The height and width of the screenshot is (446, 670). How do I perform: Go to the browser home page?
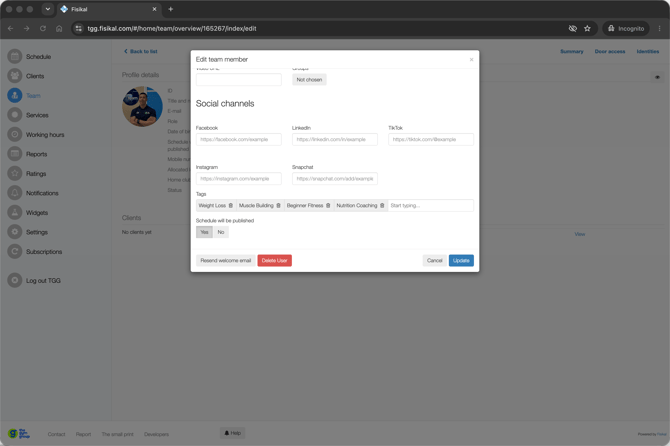[59, 29]
